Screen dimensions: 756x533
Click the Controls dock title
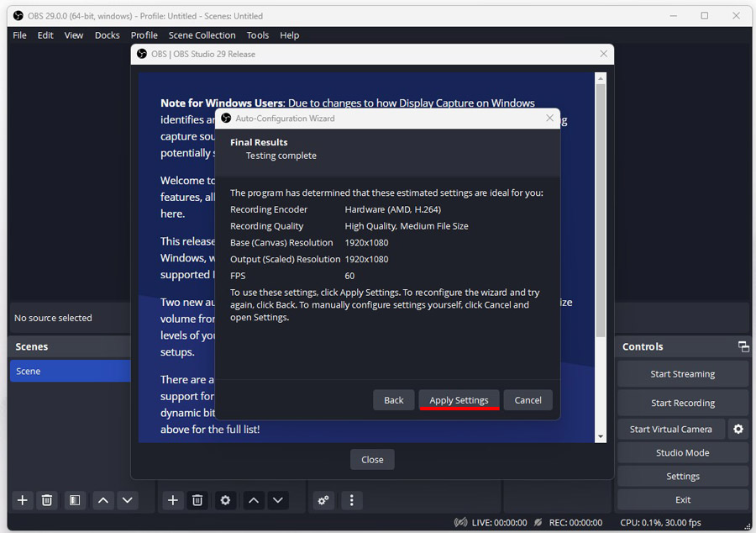(x=643, y=346)
